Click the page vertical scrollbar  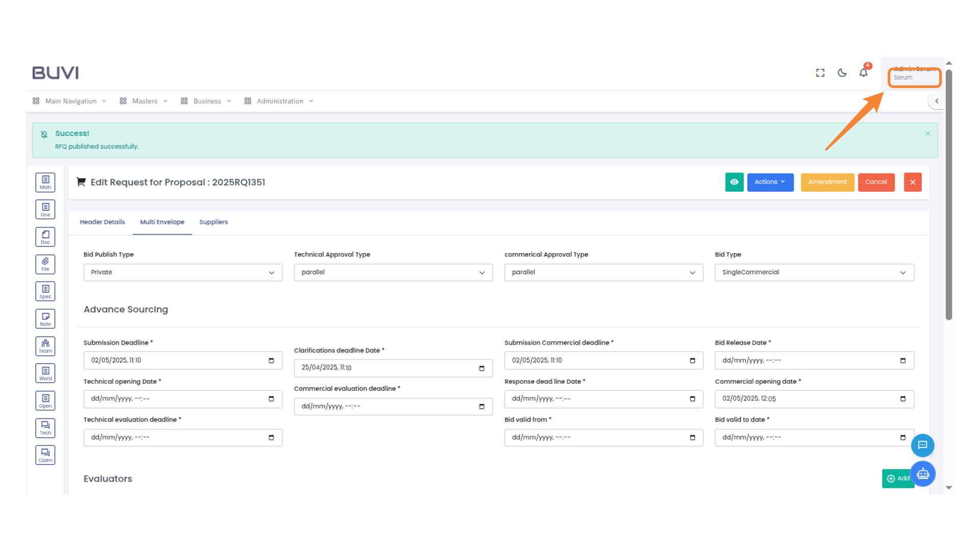[949, 194]
